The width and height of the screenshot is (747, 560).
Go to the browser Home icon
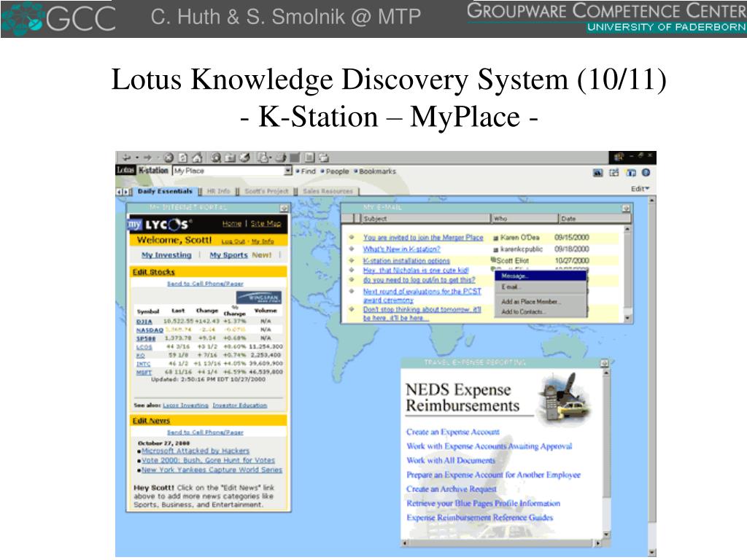[x=197, y=157]
